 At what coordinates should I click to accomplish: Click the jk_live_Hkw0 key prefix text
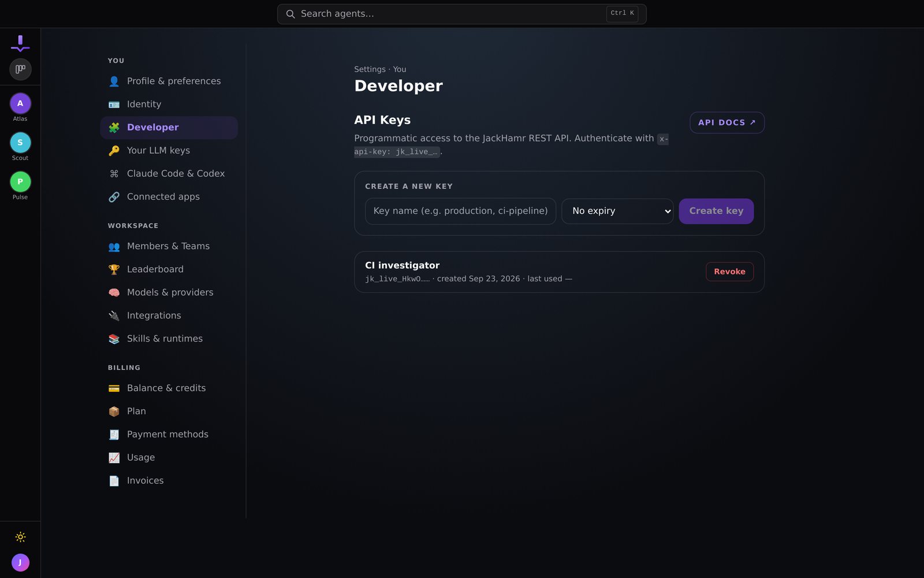397,279
